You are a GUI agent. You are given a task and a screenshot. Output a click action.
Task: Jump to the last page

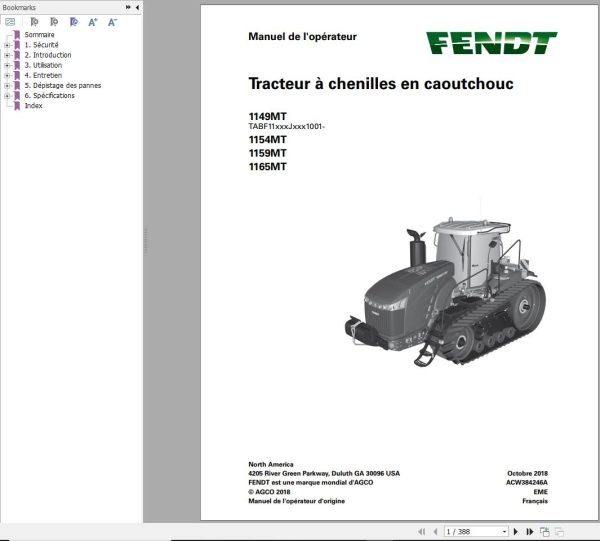tap(530, 531)
